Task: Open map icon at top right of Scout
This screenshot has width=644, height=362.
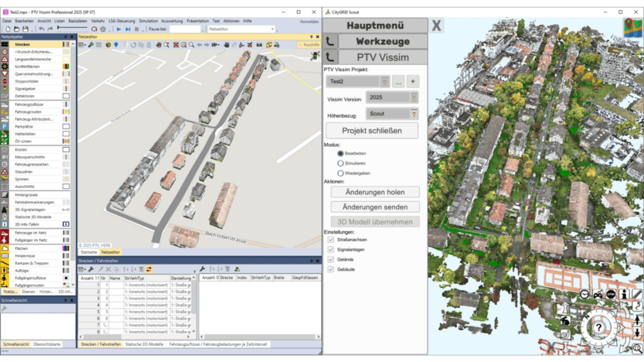Action: 633,27
